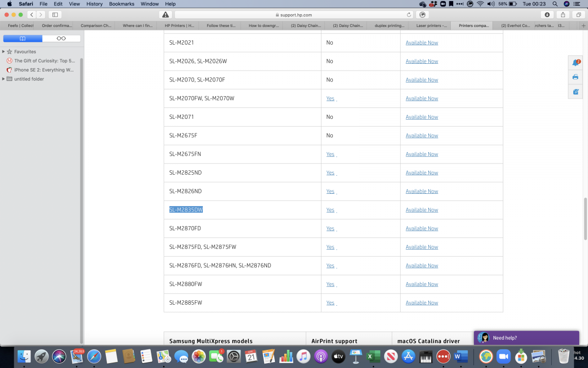Open Photos app in the Dock
This screenshot has height=368, width=588.
pyautogui.click(x=198, y=356)
